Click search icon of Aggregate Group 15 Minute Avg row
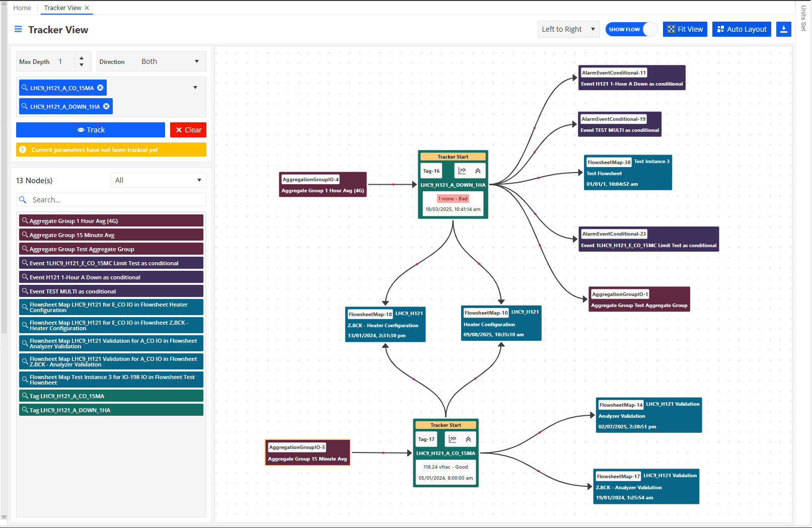The image size is (812, 528). 24,235
